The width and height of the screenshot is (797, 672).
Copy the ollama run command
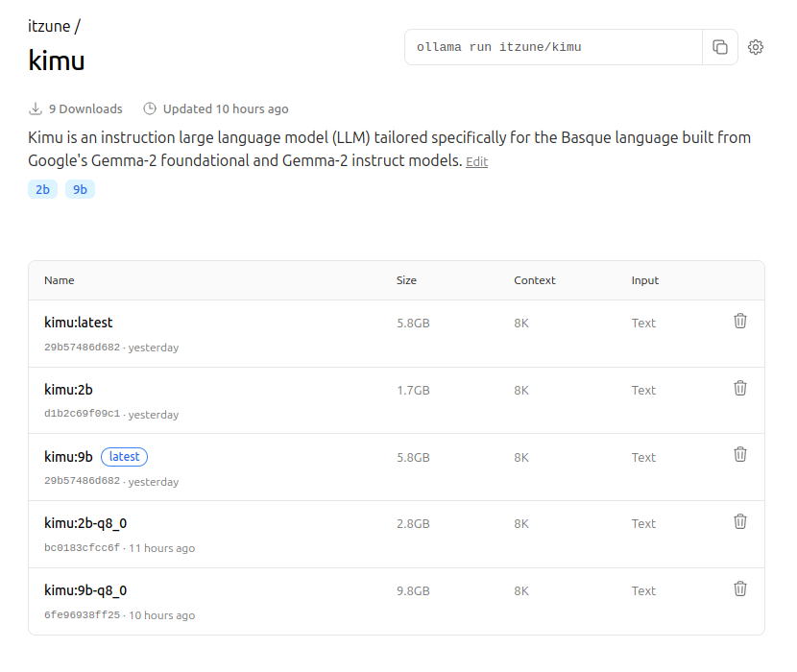click(720, 47)
